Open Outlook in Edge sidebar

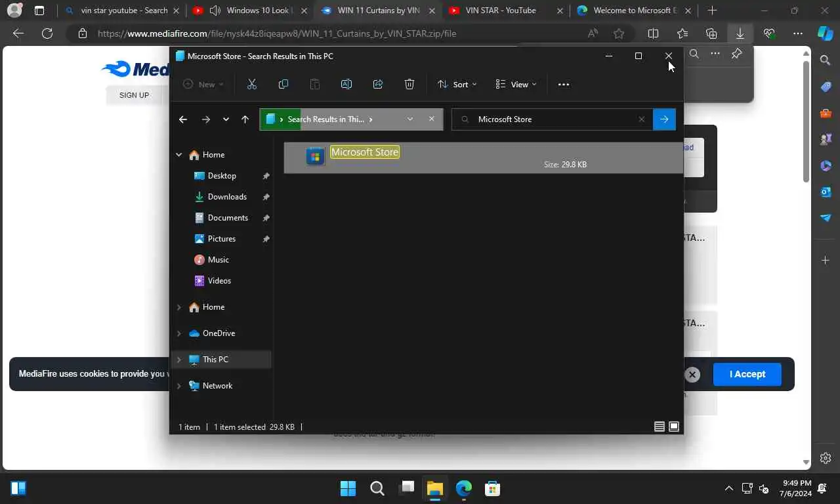tap(826, 192)
